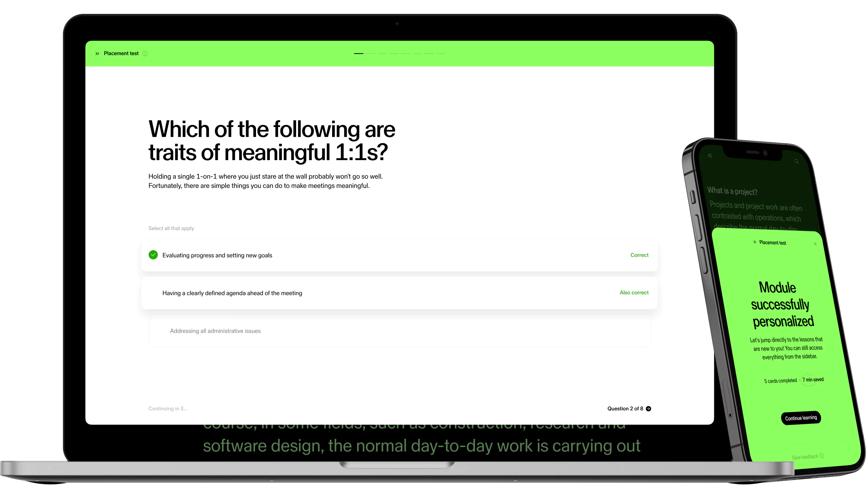Viewport: 868px width, 497px height.
Task: Click the laptop 'Placement test' header title
Action: pyautogui.click(x=121, y=54)
